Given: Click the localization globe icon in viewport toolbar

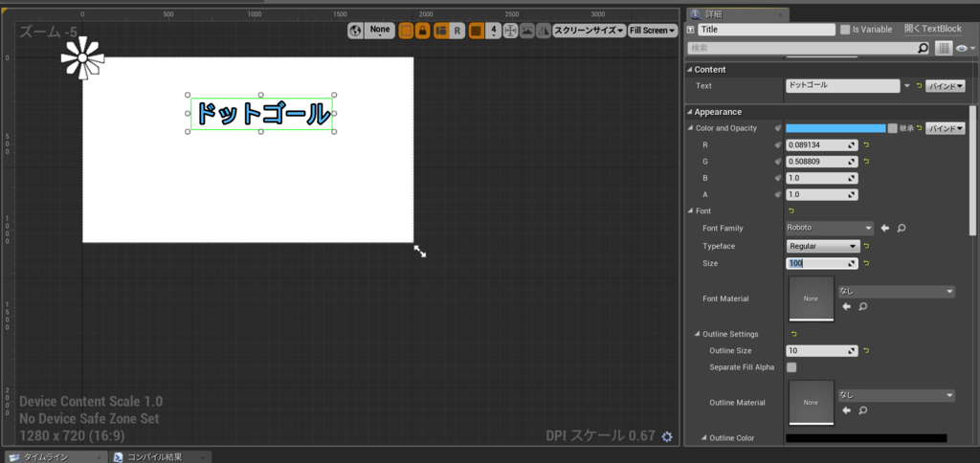Looking at the screenshot, I should [x=356, y=31].
